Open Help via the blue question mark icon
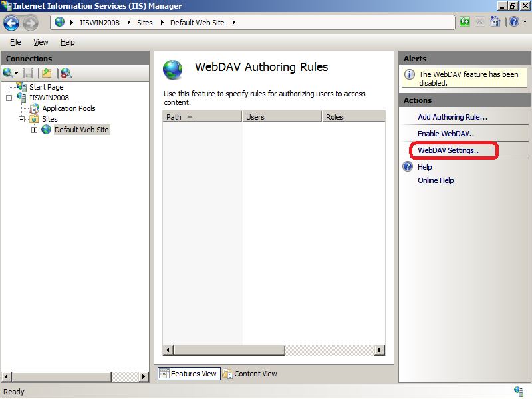Screen dimensions: 532x399 tap(513, 21)
